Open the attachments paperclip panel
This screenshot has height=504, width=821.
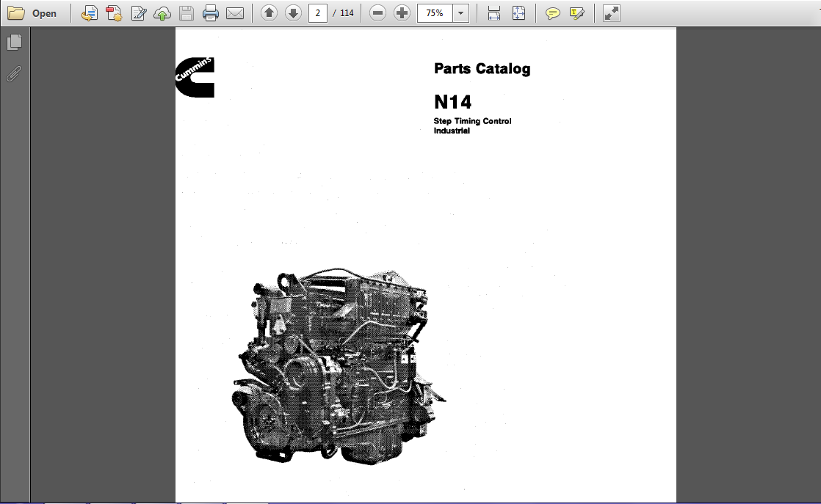(x=14, y=73)
